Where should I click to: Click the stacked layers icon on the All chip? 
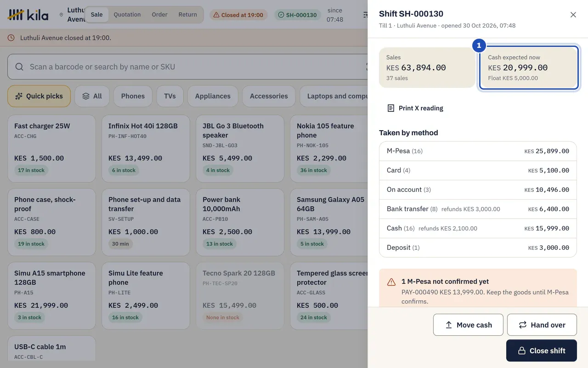tap(86, 96)
